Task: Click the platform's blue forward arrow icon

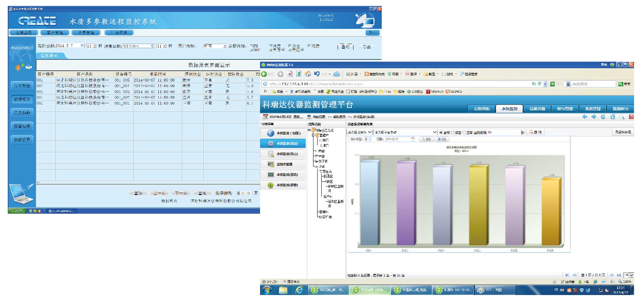Action: point(594,117)
